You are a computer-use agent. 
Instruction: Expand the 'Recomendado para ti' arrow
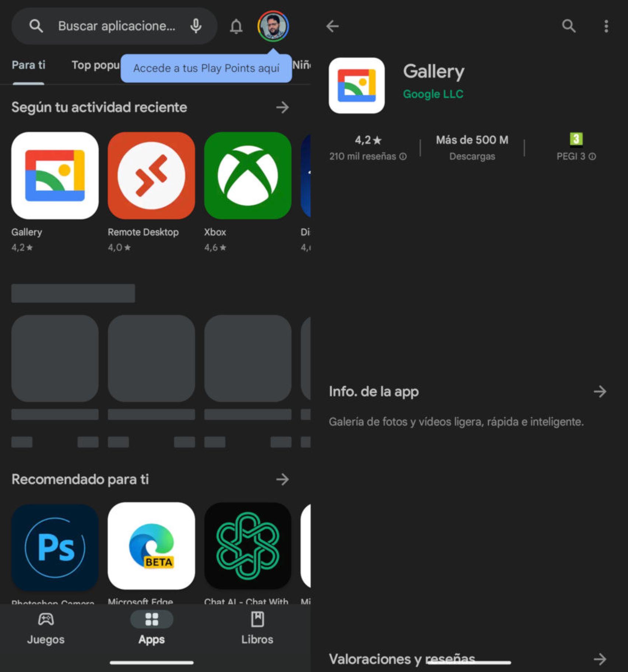(282, 479)
